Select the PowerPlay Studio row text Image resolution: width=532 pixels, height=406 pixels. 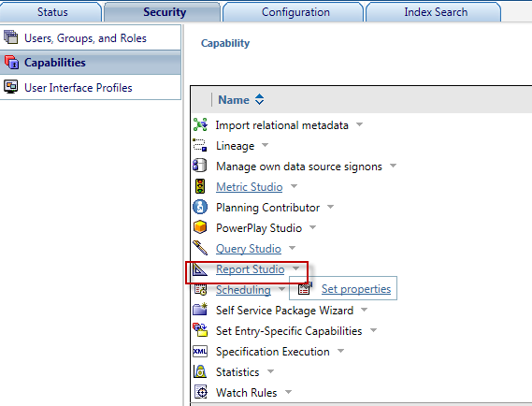point(259,228)
